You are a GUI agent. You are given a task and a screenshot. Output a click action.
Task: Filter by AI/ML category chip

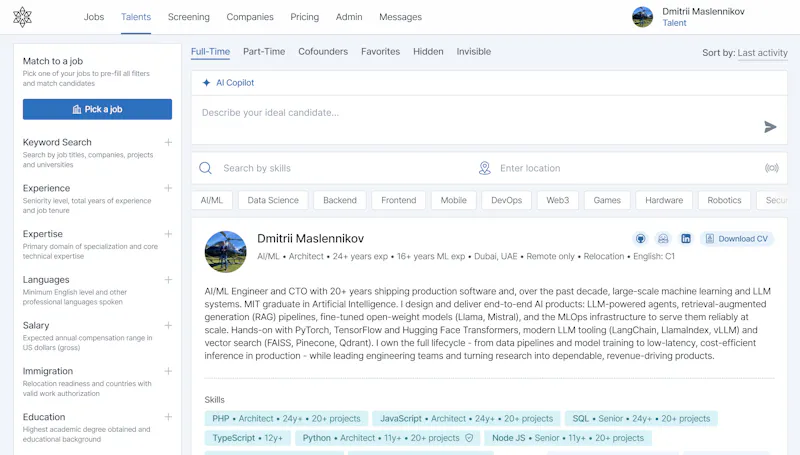(212, 200)
